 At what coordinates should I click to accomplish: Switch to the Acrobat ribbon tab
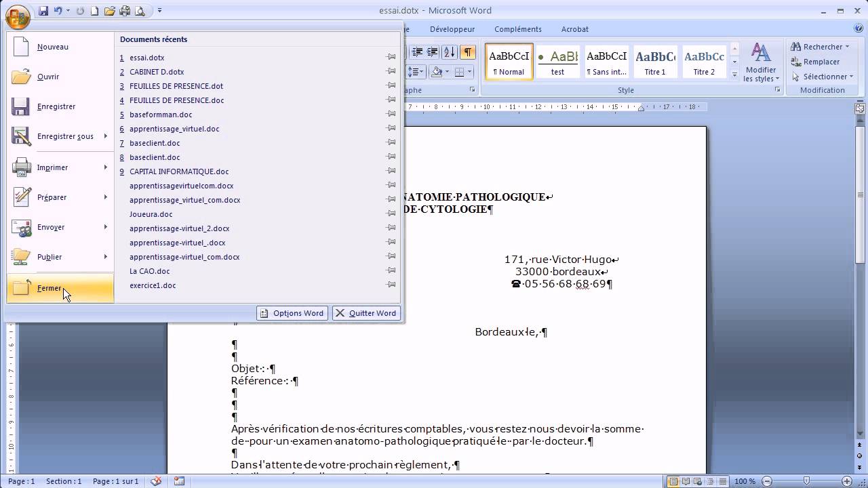tap(575, 29)
